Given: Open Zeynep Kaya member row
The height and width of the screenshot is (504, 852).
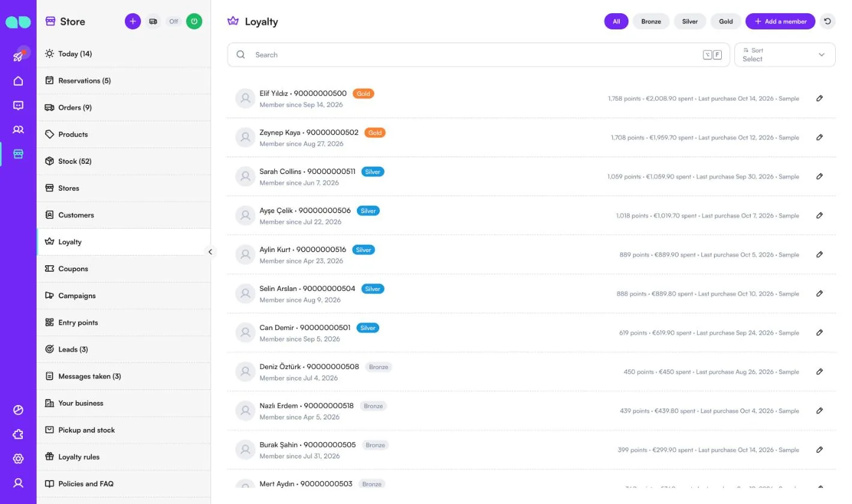Looking at the screenshot, I should pyautogui.click(x=531, y=137).
